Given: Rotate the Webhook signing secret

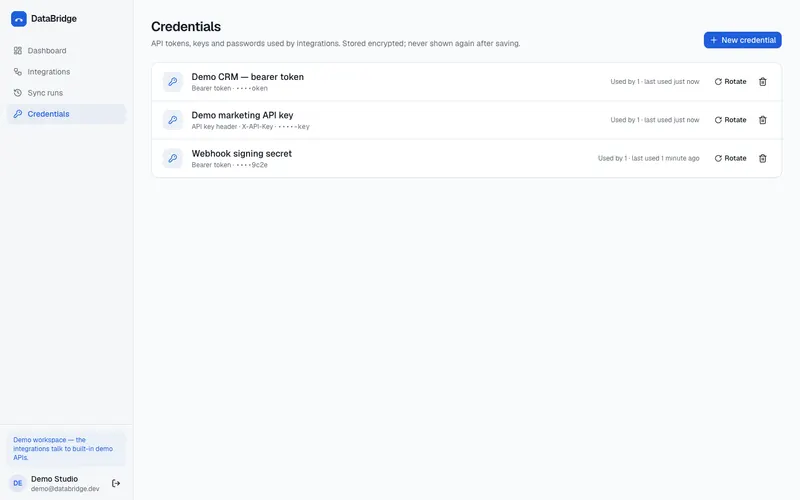Looking at the screenshot, I should pos(730,158).
